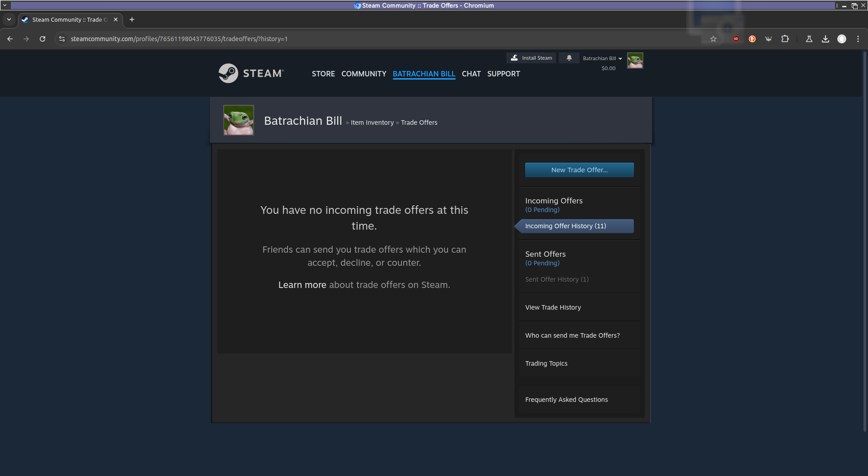Image resolution: width=868 pixels, height=476 pixels.
Task: Reload the Steam trade offers page
Action: coord(42,39)
